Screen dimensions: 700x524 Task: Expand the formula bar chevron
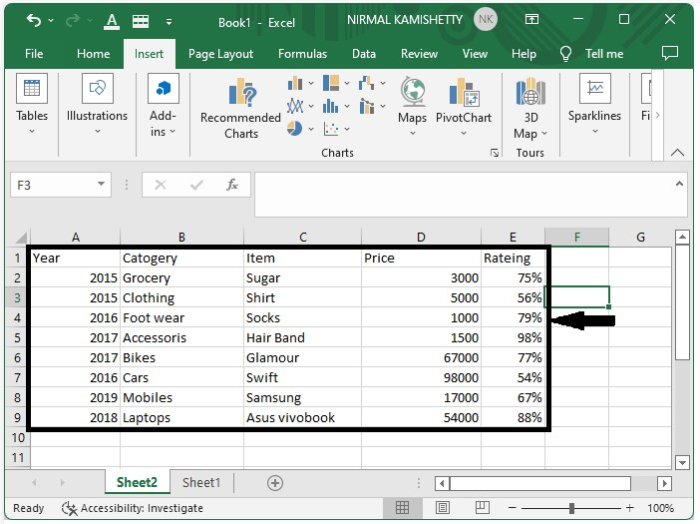[x=679, y=184]
